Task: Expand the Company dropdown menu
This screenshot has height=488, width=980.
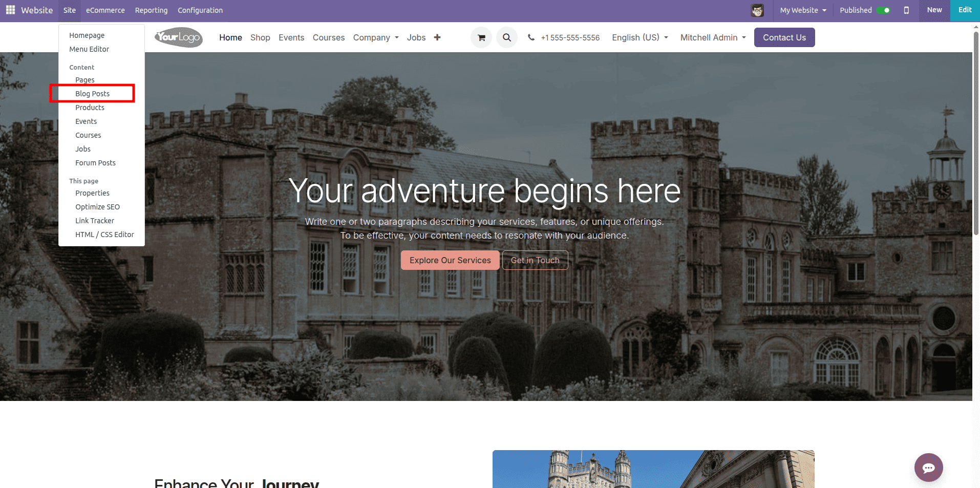Action: click(x=376, y=37)
